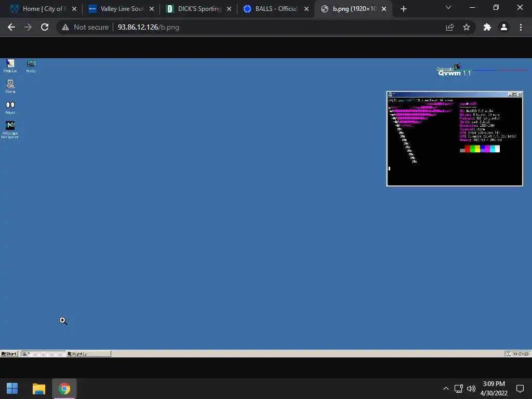Open the Chrome three-dot menu
This screenshot has height=399, width=532.
tap(521, 27)
